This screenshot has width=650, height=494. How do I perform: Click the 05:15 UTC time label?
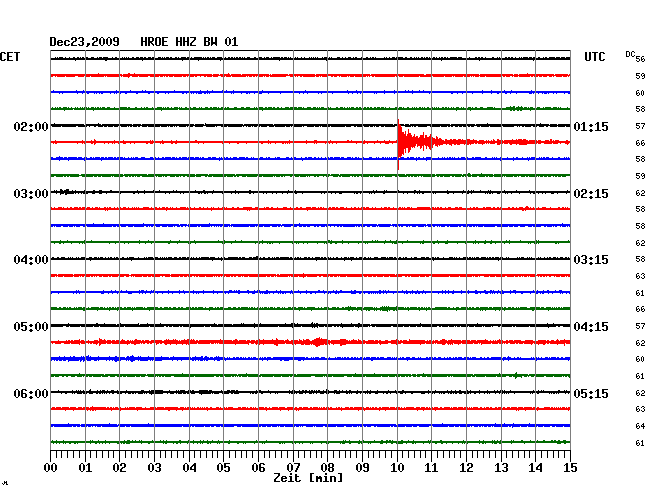pos(591,393)
